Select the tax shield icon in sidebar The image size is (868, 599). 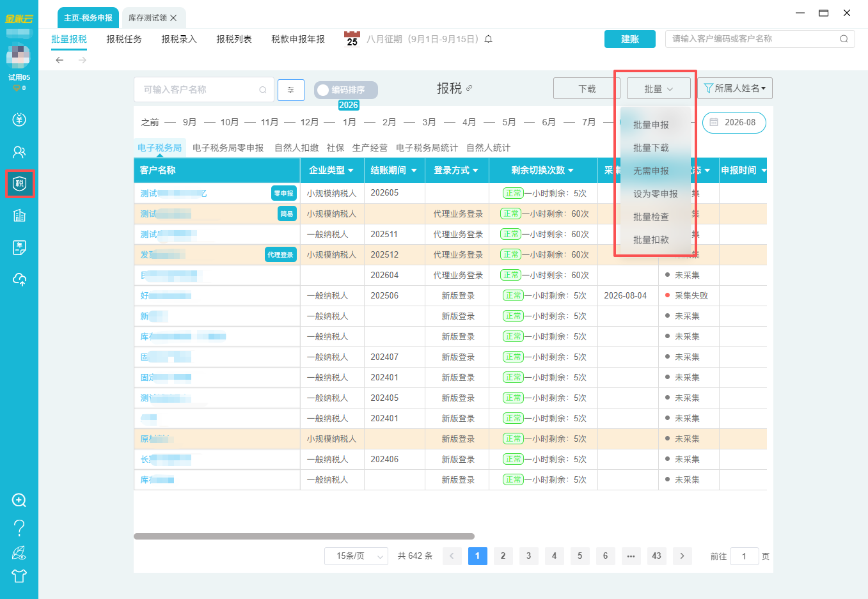coord(19,184)
